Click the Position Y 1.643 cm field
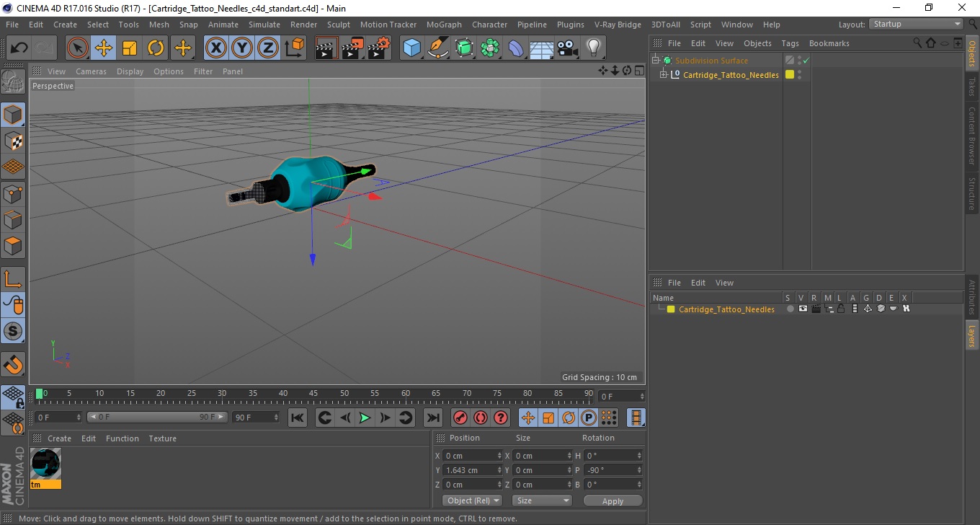Image resolution: width=980 pixels, height=525 pixels. (468, 470)
